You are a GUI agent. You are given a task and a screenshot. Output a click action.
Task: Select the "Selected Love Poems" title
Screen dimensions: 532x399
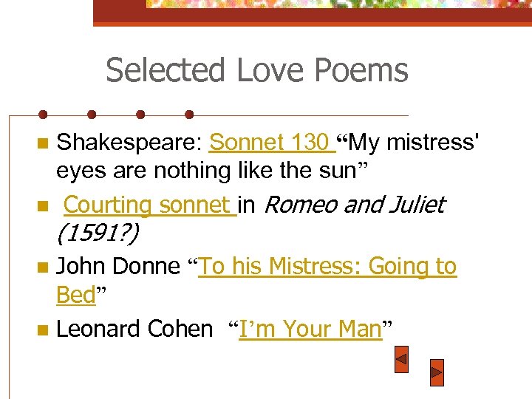(256, 71)
